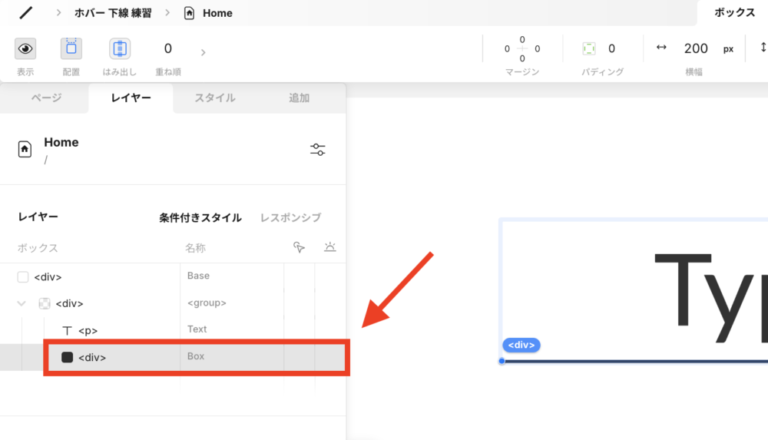768x440 pixels.
Task: Switch to the ページ tab
Action: click(45, 98)
